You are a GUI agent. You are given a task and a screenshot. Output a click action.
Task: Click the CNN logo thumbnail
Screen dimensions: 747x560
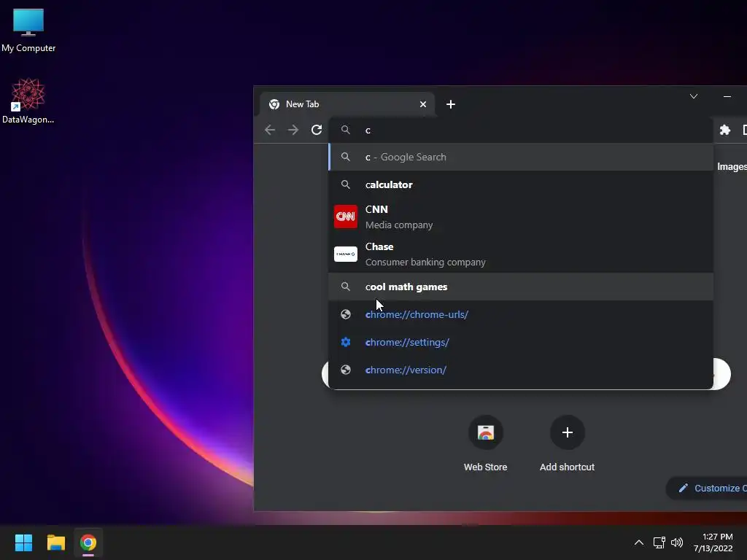tap(345, 217)
